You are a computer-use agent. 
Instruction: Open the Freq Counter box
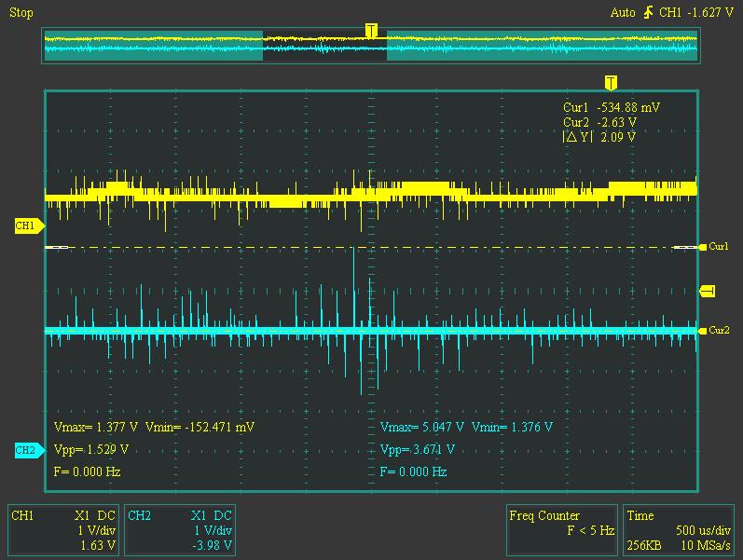[x=562, y=530]
